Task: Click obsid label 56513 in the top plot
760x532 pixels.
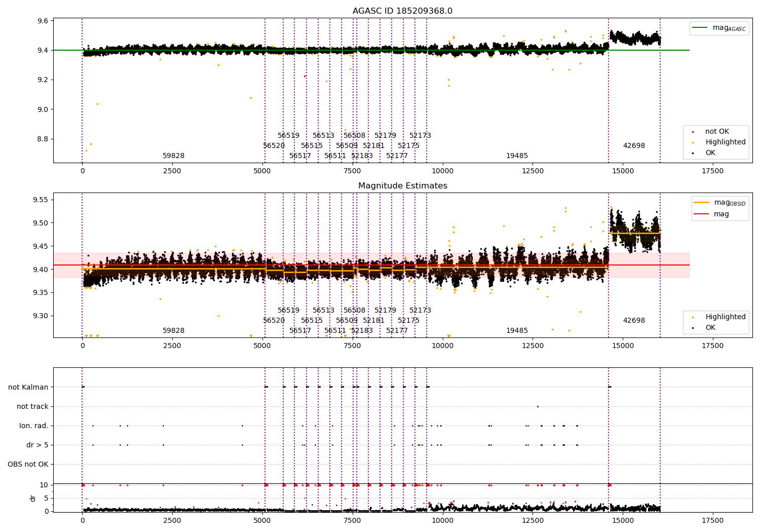Action: [323, 136]
